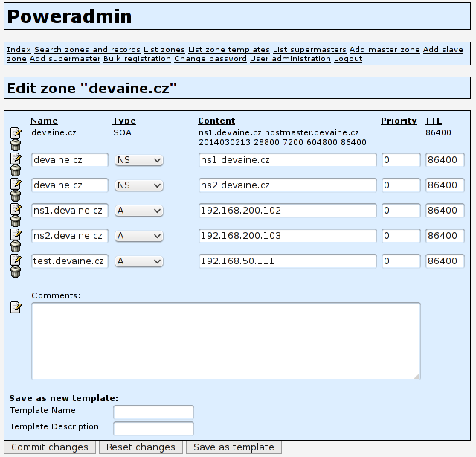Click name field of ns2.devaine.cz A record

pyautogui.click(x=69, y=236)
